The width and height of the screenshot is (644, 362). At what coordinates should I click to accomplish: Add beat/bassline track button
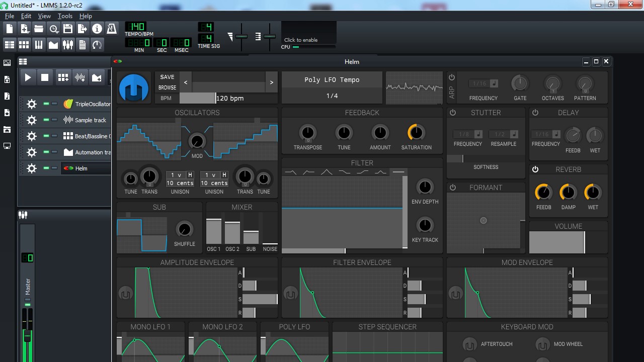pos(63,77)
